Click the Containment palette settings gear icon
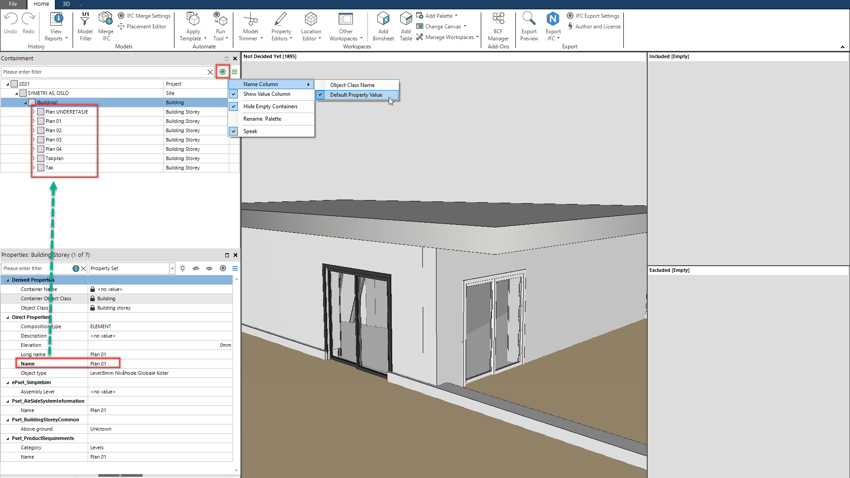850x478 pixels. 223,72
